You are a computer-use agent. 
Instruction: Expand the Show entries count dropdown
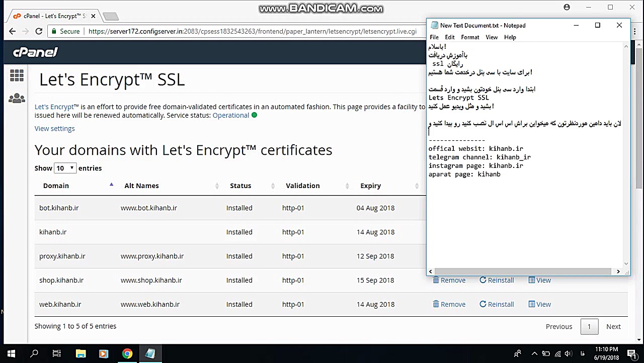(65, 168)
